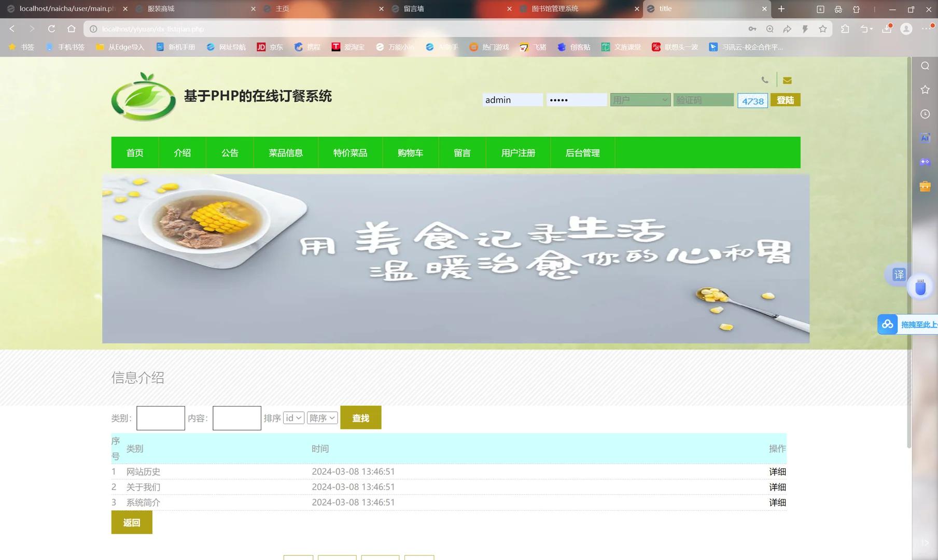Open the email contact icon in header

(x=787, y=80)
